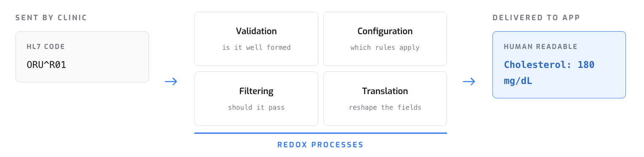Click the "which rules apply" caption
The image size is (644, 157).
tap(385, 47)
